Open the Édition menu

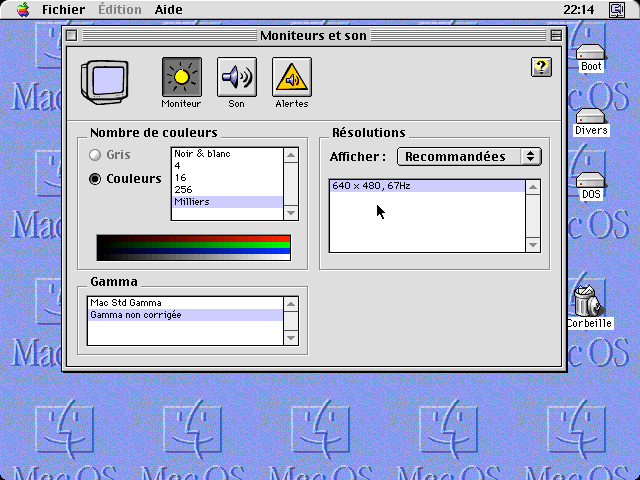(x=120, y=9)
